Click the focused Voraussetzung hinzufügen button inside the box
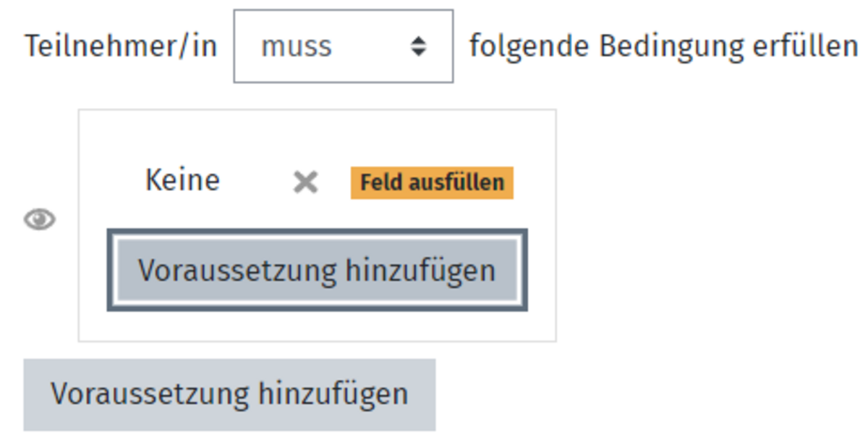 317,270
